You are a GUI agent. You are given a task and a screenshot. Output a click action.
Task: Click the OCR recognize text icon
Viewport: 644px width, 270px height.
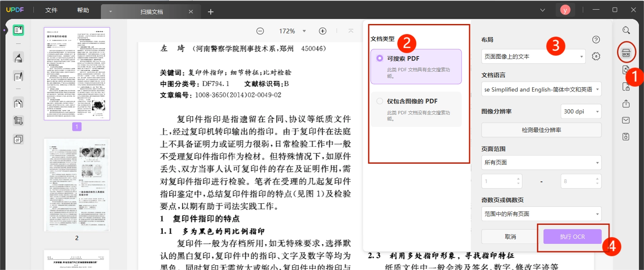626,53
